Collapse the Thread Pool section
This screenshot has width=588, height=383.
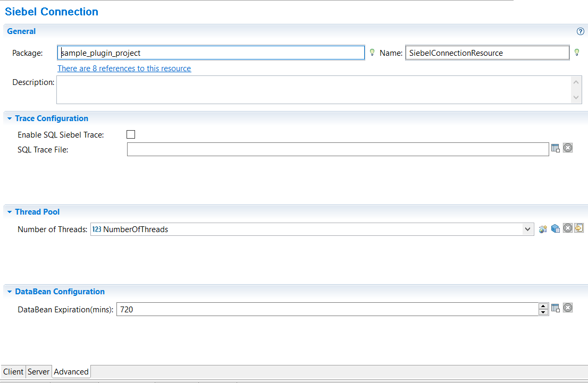point(10,212)
